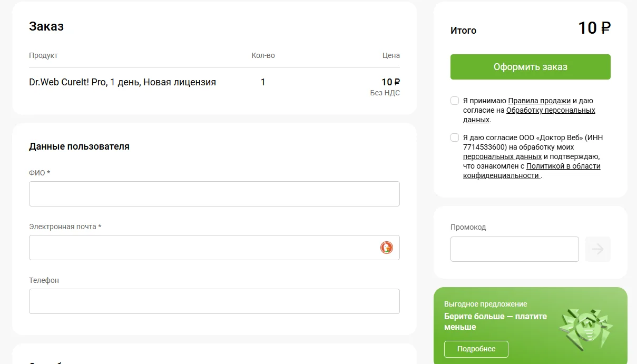Viewport: 637px width, 364px height.
Task: Select the Телефон input field
Action: 214,301
